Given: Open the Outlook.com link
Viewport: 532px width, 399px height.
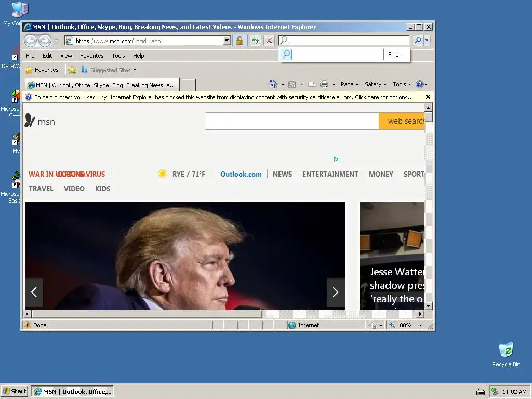Looking at the screenshot, I should click(x=241, y=174).
